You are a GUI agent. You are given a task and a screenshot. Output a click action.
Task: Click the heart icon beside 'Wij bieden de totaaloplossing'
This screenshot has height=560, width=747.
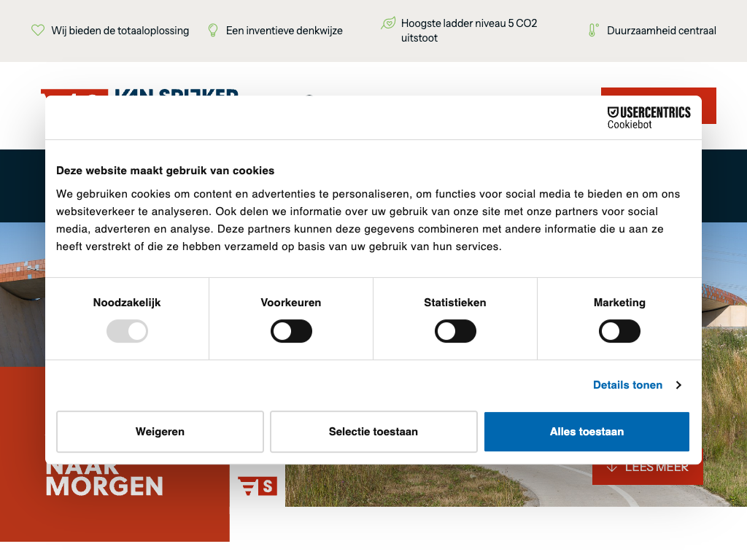pyautogui.click(x=38, y=30)
